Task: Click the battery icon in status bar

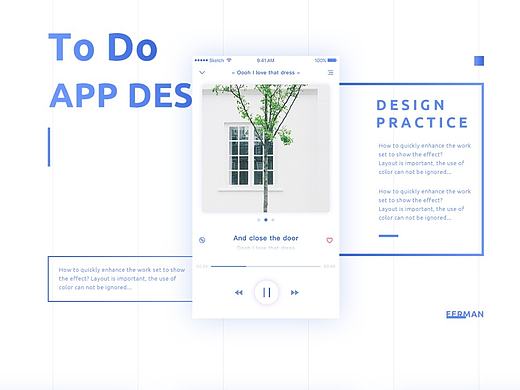Action: (x=332, y=60)
